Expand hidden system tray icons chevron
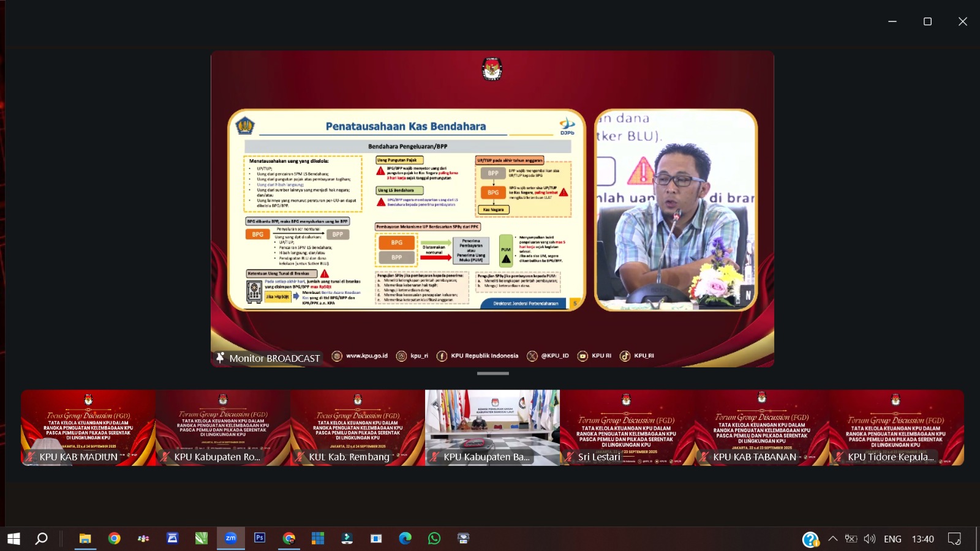The width and height of the screenshot is (980, 551). 832,539
